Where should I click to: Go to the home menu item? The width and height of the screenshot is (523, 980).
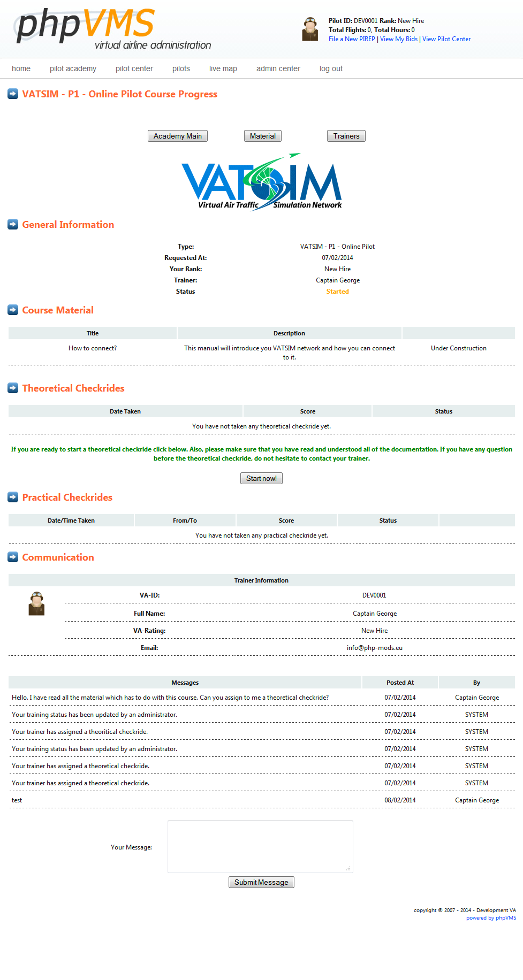point(21,68)
